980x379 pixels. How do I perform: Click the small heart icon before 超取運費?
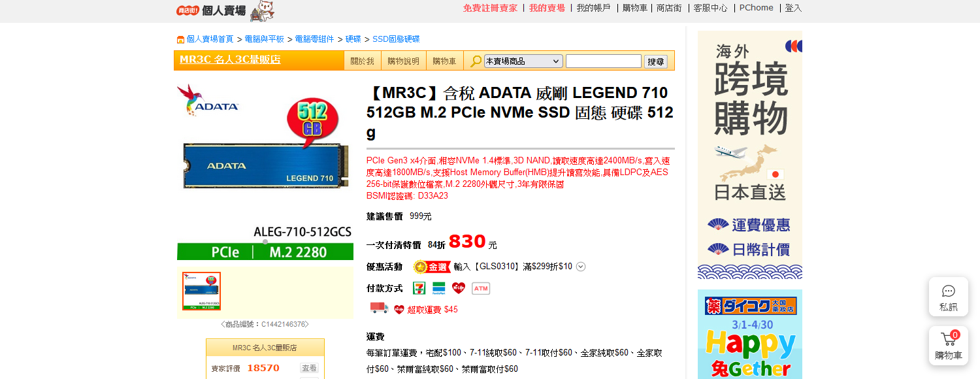(399, 310)
